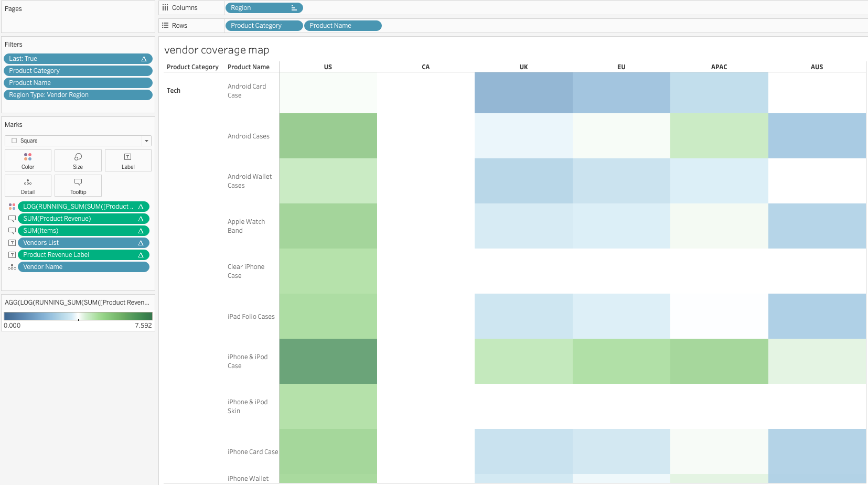Click the Product Name field header
The width and height of the screenshot is (868, 485).
coord(249,67)
